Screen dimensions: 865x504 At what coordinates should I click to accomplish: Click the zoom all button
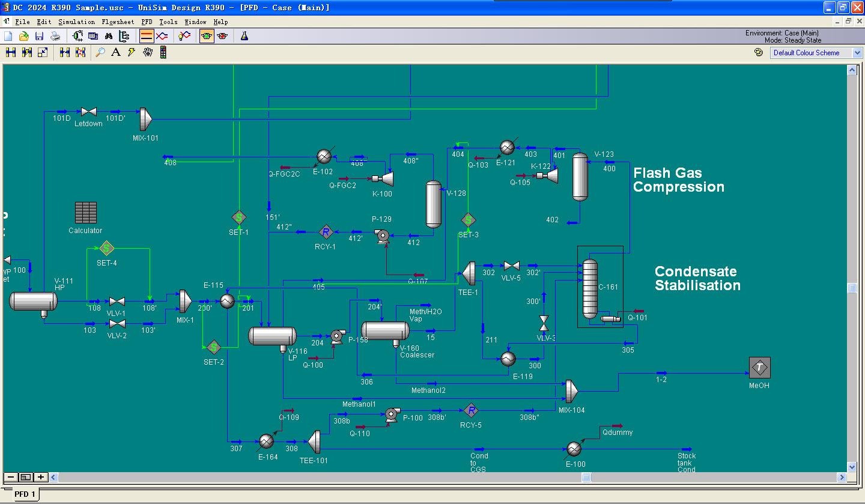(x=25, y=478)
